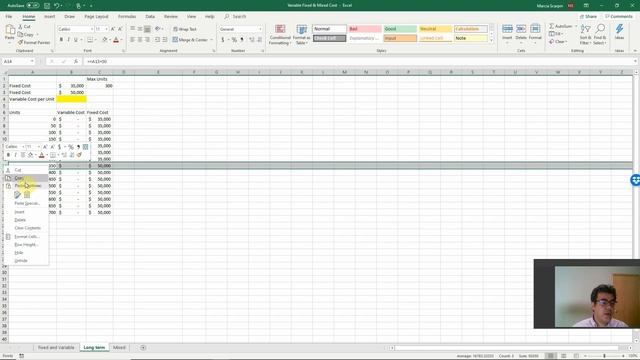Open the Sort & Filter menu
This screenshot has height=360, width=640.
pyautogui.click(x=585, y=35)
